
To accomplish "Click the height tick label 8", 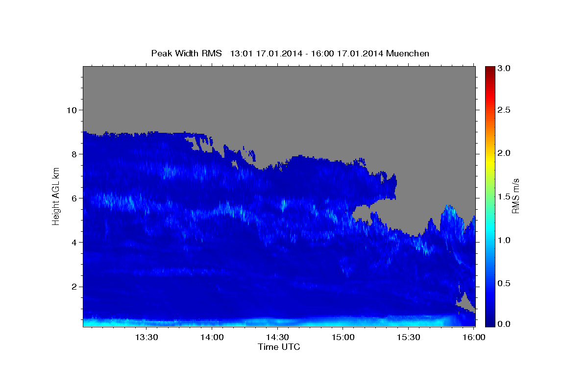I will (x=74, y=154).
